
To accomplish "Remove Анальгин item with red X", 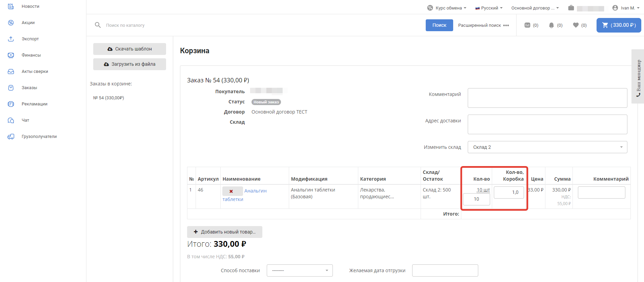I will [x=232, y=191].
